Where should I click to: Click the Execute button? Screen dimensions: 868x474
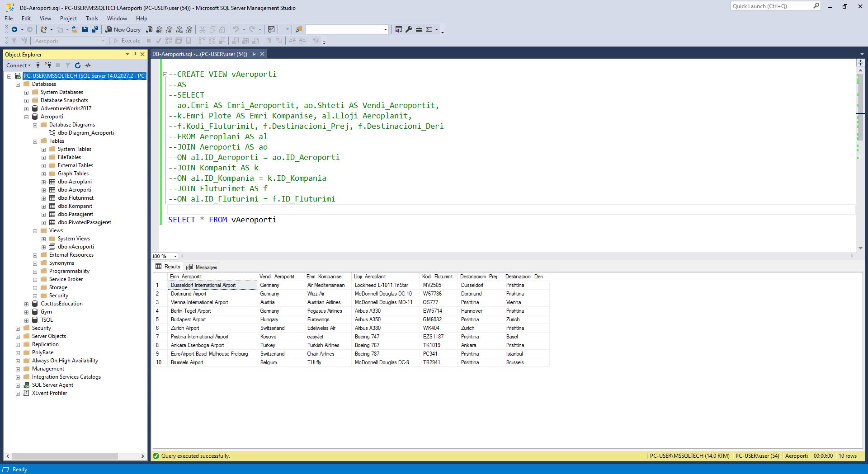[127, 41]
